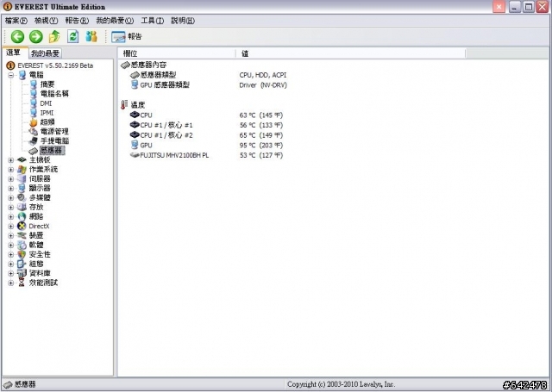Image resolution: width=552 pixels, height=392 pixels.
Task: Click the green Back arrow toolbar icon
Action: coord(17,36)
